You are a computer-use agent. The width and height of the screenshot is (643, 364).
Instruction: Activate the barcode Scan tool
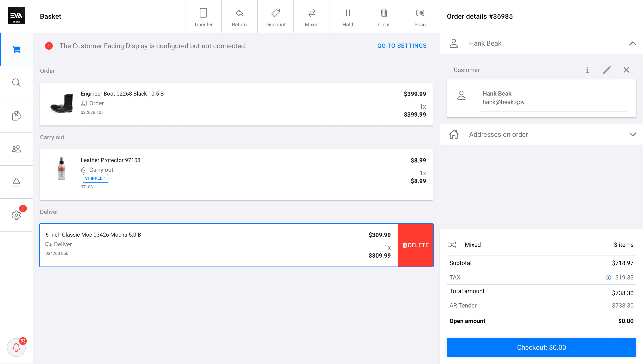(420, 17)
